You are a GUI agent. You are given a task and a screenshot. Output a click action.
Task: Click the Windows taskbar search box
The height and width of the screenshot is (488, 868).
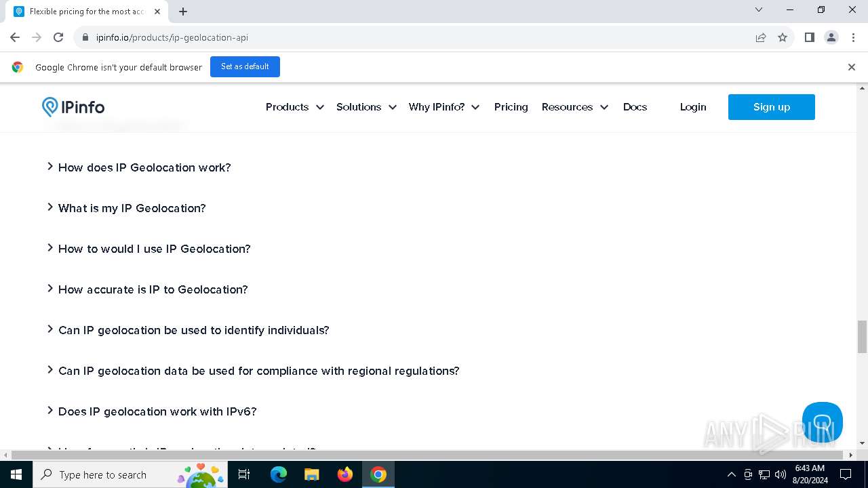click(129, 474)
